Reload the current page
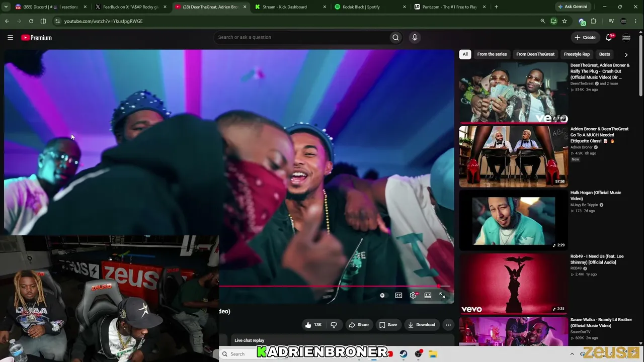644x362 pixels. pos(31,21)
